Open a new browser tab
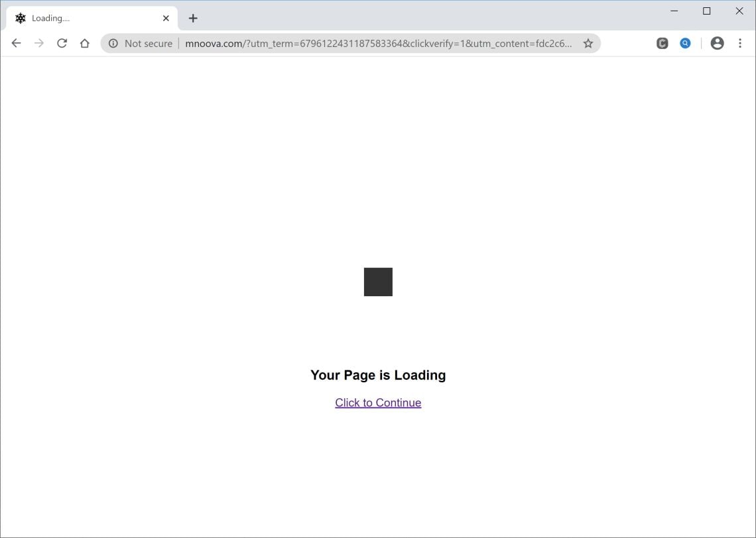 [193, 18]
